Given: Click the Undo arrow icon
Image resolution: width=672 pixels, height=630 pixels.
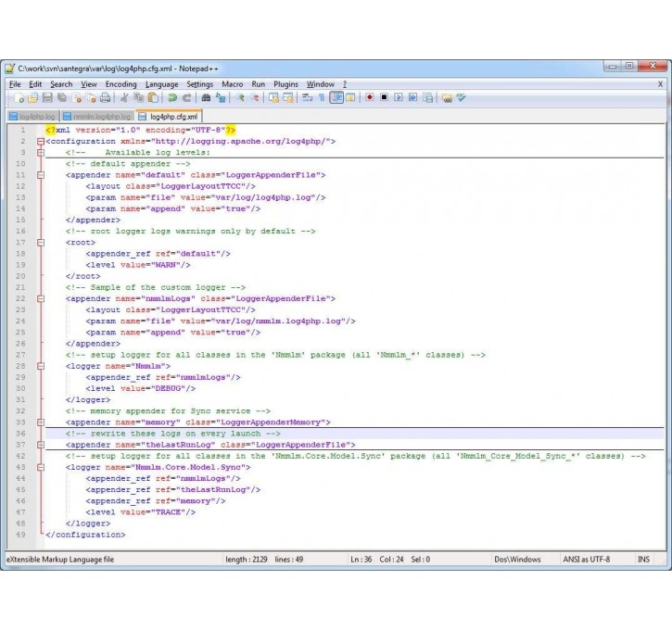Looking at the screenshot, I should click(x=172, y=97).
